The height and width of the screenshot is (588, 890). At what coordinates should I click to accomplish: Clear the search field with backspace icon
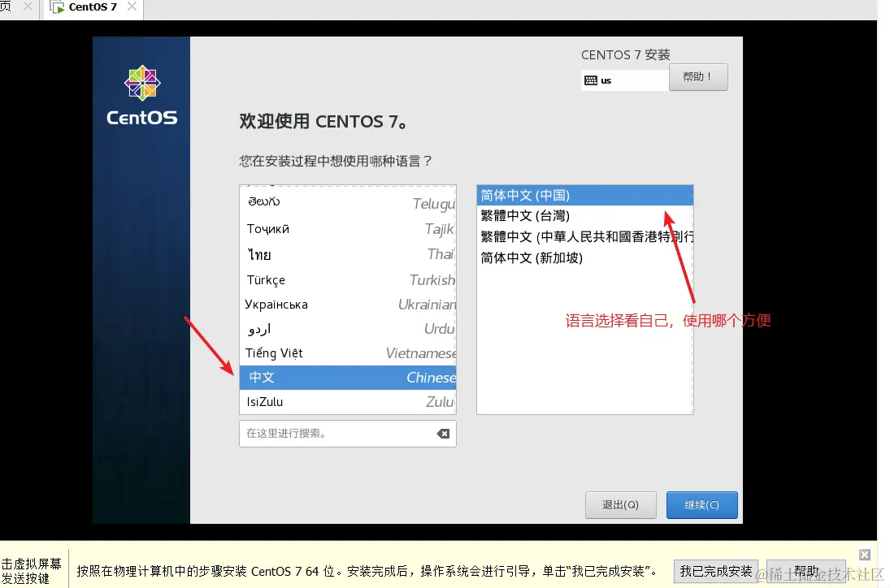443,434
